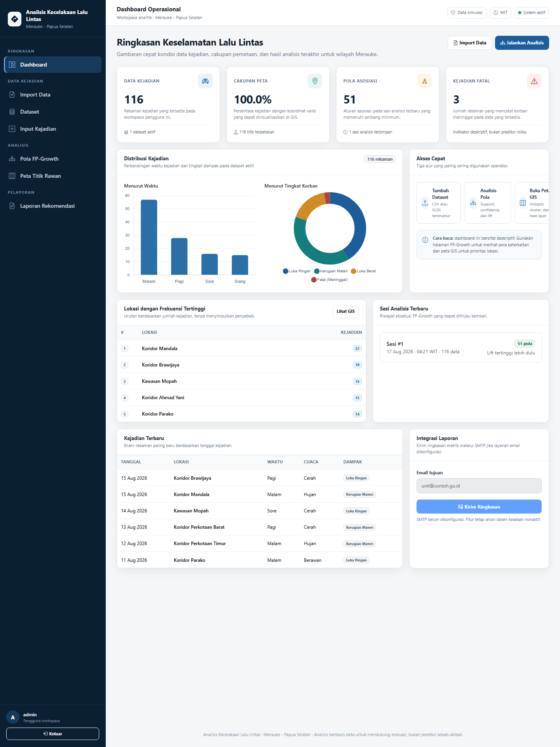
Task: Click the app logo icon in sidebar header
Action: coord(14,19)
